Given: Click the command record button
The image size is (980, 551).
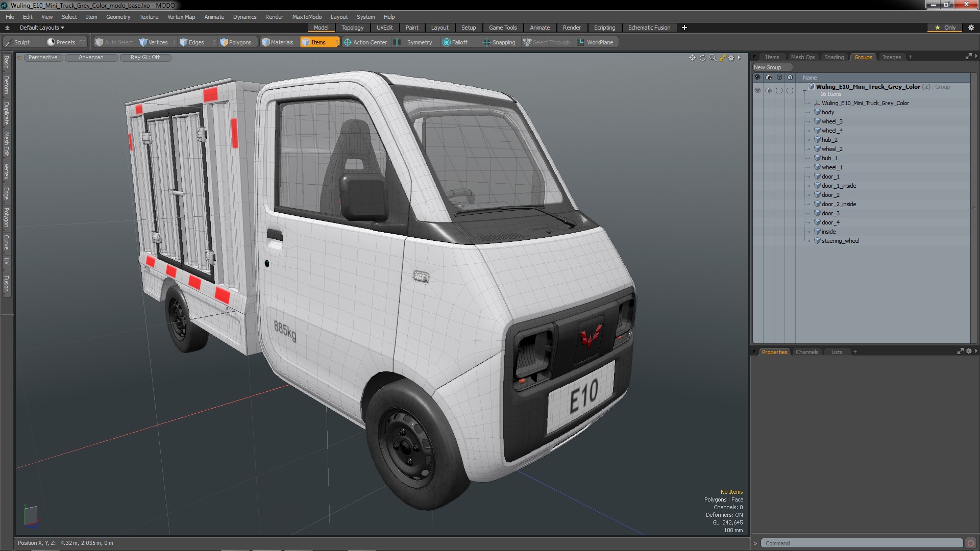Looking at the screenshot, I should [x=971, y=543].
